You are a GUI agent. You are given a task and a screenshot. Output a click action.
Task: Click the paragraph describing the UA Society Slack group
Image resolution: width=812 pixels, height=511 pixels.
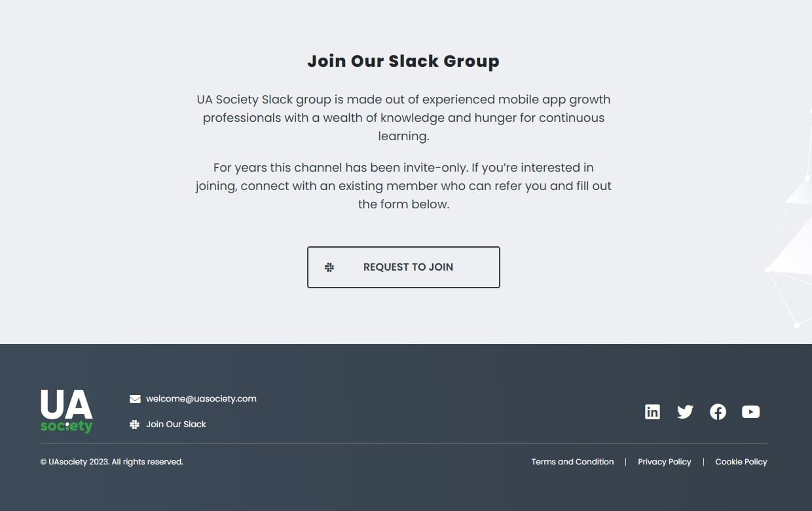[x=403, y=118]
